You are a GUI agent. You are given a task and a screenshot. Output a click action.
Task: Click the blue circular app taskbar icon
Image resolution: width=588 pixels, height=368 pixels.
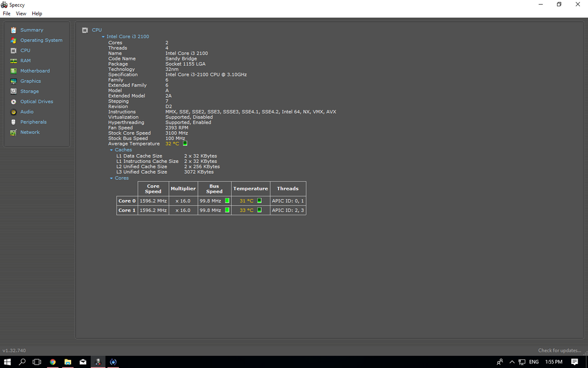click(113, 362)
